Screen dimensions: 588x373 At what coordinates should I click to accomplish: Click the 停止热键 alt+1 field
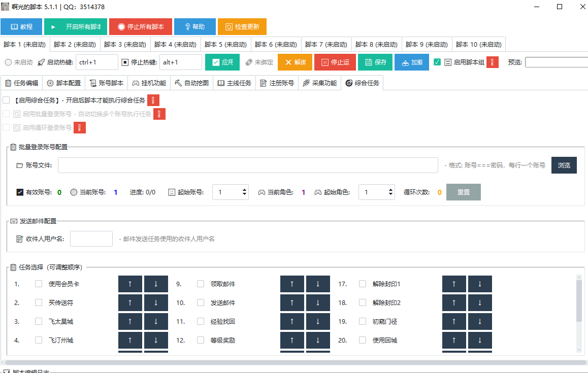pyautogui.click(x=181, y=62)
